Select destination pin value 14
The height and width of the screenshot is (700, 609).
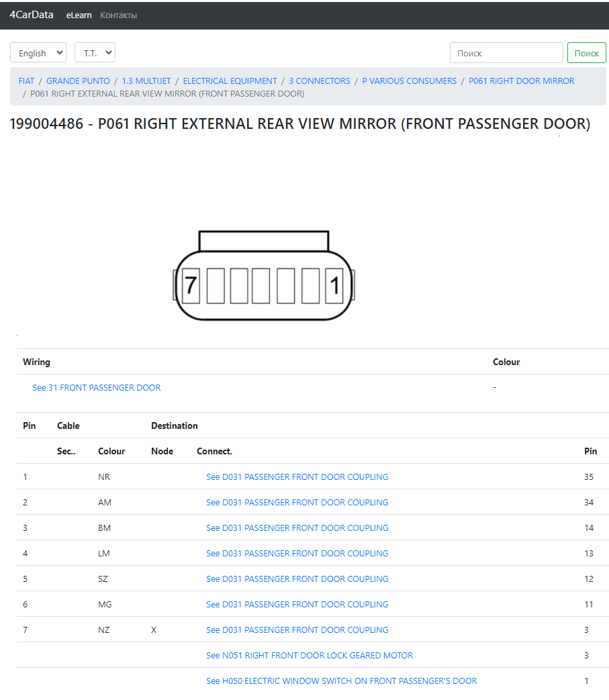pyautogui.click(x=589, y=528)
